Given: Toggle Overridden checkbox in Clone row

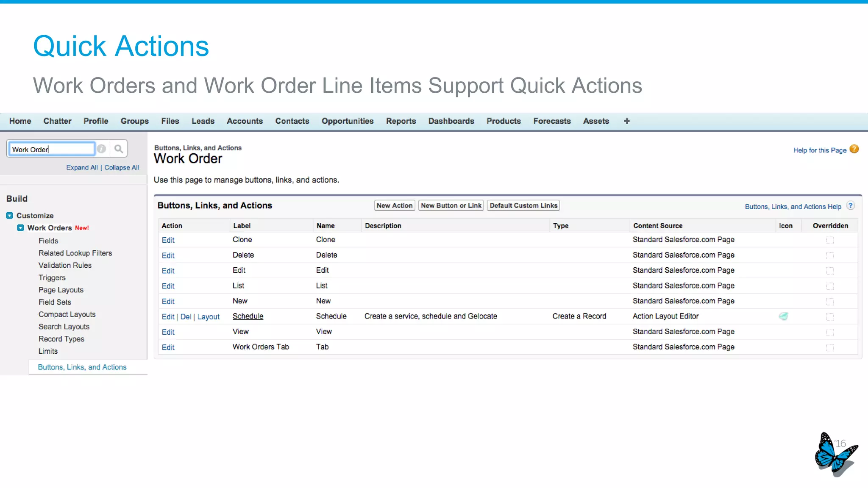Looking at the screenshot, I should (830, 240).
